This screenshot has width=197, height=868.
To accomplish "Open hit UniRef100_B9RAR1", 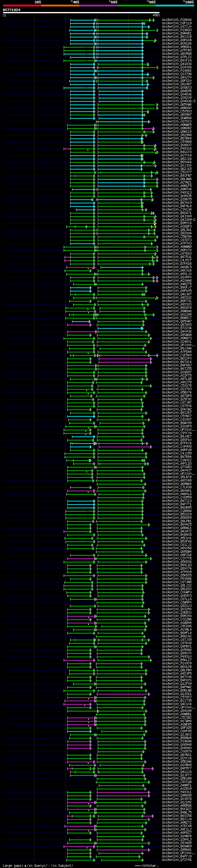I will point(177,33).
